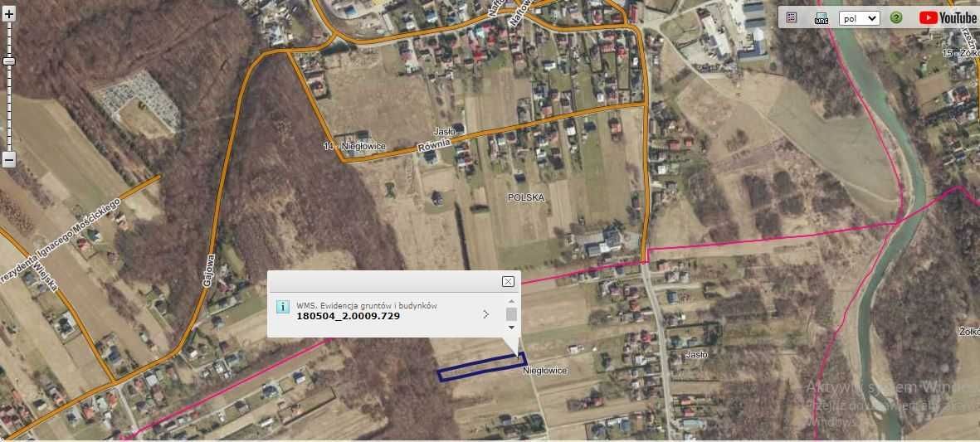Close the parcel info popup
The width and height of the screenshot is (980, 442).
[508, 282]
